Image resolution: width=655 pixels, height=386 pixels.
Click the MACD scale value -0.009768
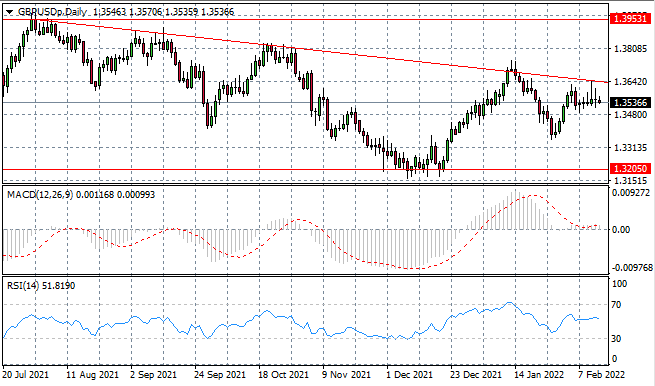(x=631, y=268)
